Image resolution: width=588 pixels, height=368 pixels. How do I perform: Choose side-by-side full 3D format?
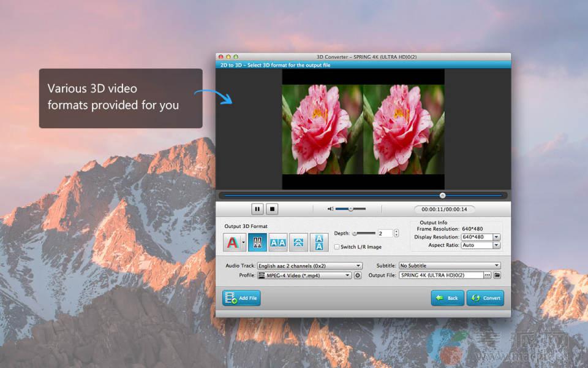click(278, 243)
